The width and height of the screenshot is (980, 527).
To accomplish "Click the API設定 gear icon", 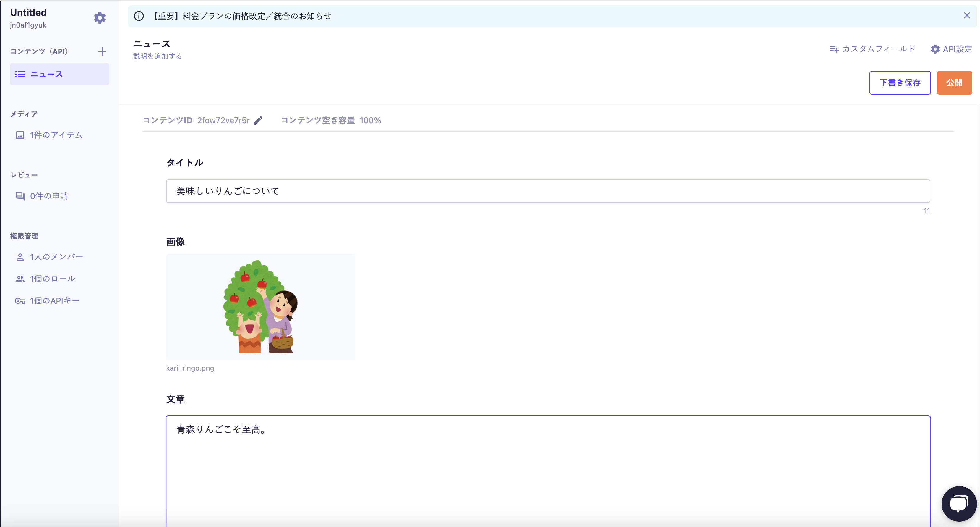I will click(935, 49).
